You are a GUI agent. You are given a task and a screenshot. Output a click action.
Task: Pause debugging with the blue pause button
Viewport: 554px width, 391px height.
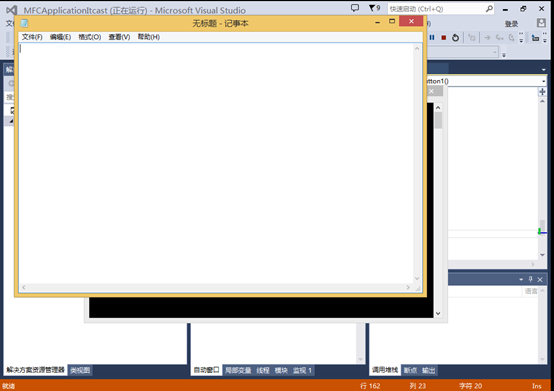tap(432, 37)
